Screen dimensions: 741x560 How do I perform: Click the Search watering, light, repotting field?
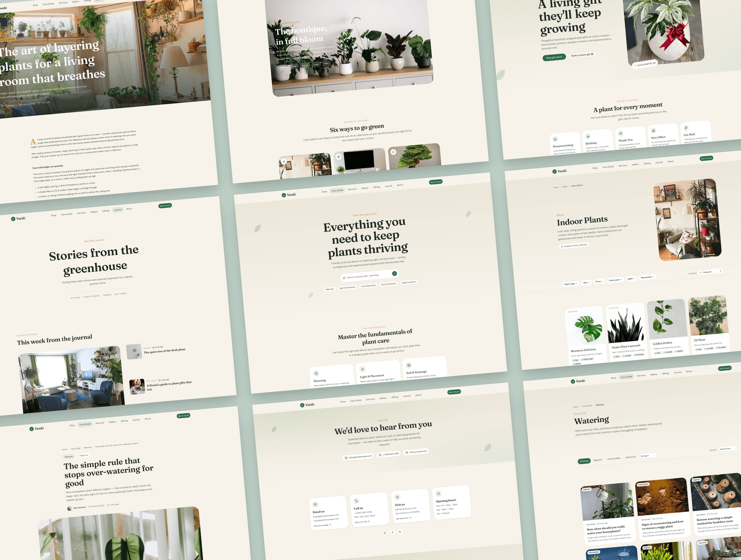click(369, 275)
